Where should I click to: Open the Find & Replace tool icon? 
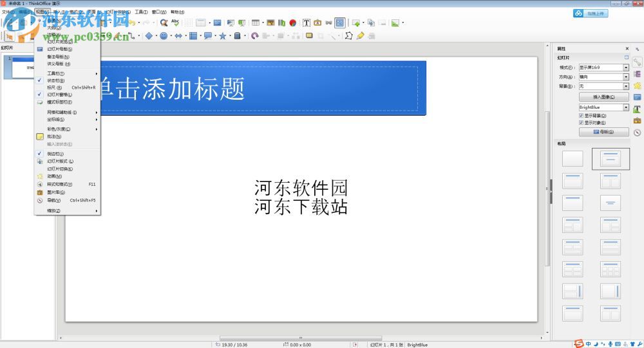click(164, 23)
